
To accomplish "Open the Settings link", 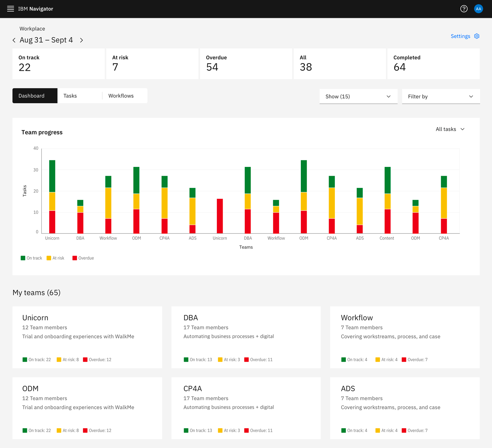I will click(461, 36).
